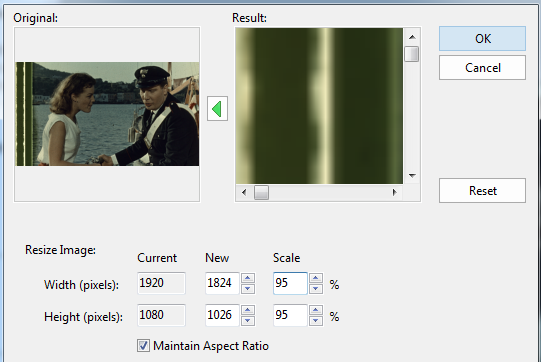Click OK to apply resize
The height and width of the screenshot is (362, 541).
(482, 38)
